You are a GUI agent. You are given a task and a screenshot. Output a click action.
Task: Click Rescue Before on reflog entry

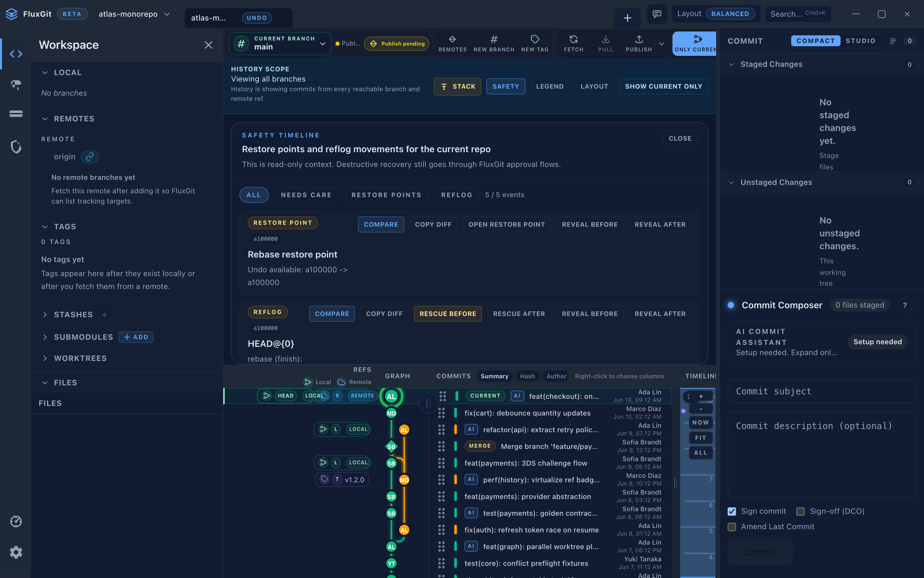pos(448,314)
